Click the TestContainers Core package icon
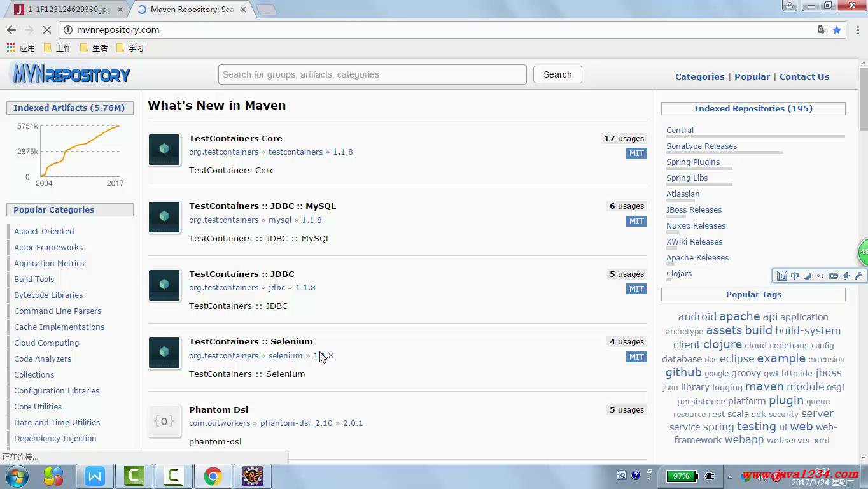 [164, 150]
